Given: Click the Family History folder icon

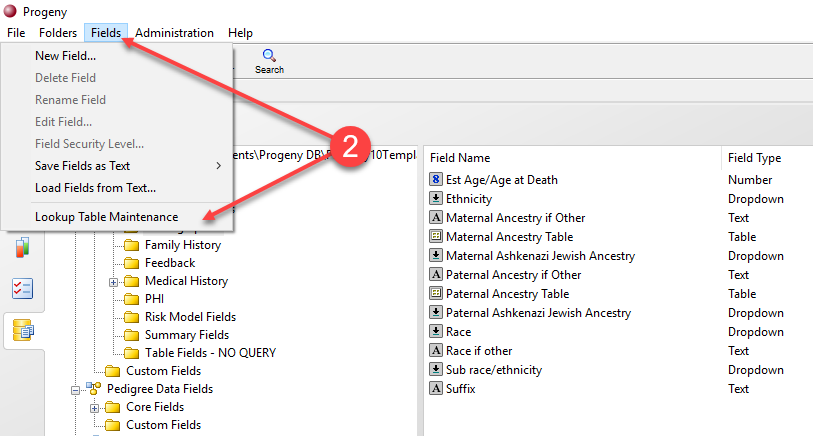Looking at the screenshot, I should click(132, 245).
